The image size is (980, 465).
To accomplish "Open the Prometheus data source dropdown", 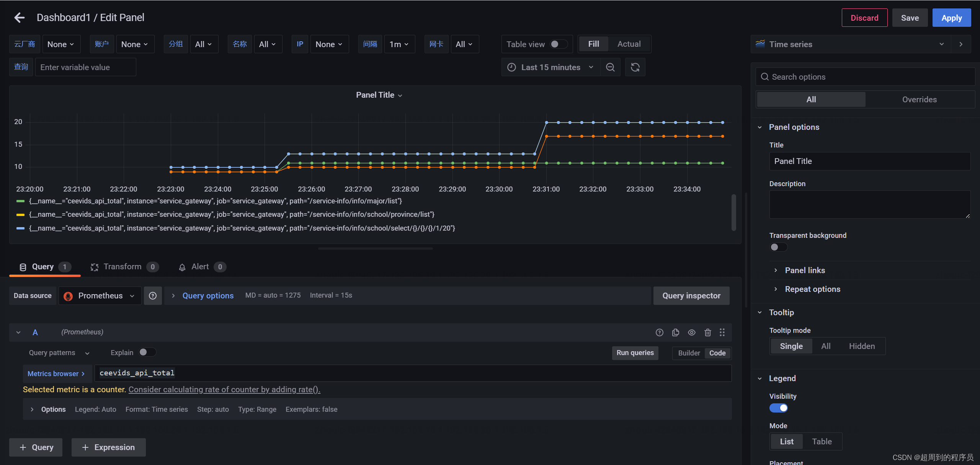I will [100, 296].
